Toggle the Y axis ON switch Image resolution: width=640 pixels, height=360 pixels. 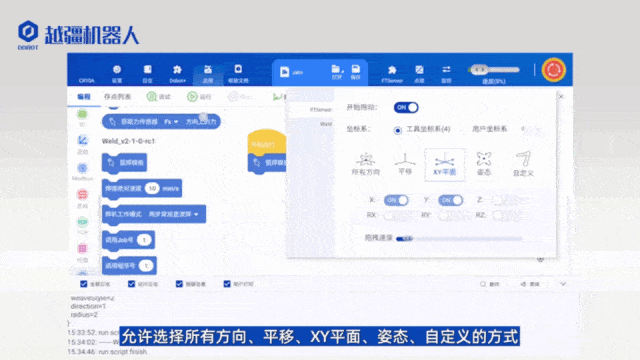(x=451, y=200)
